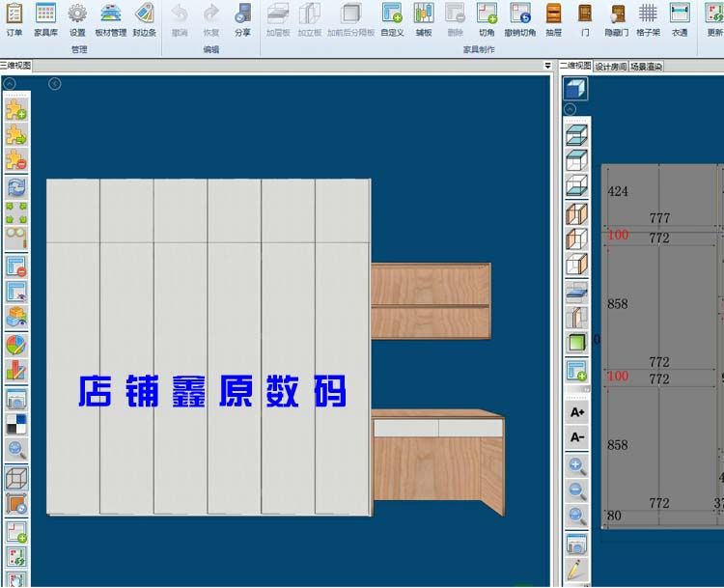The height and width of the screenshot is (588, 724).
Task: Expand the 三维视图 panel dropdown arrow
Action: [548, 66]
